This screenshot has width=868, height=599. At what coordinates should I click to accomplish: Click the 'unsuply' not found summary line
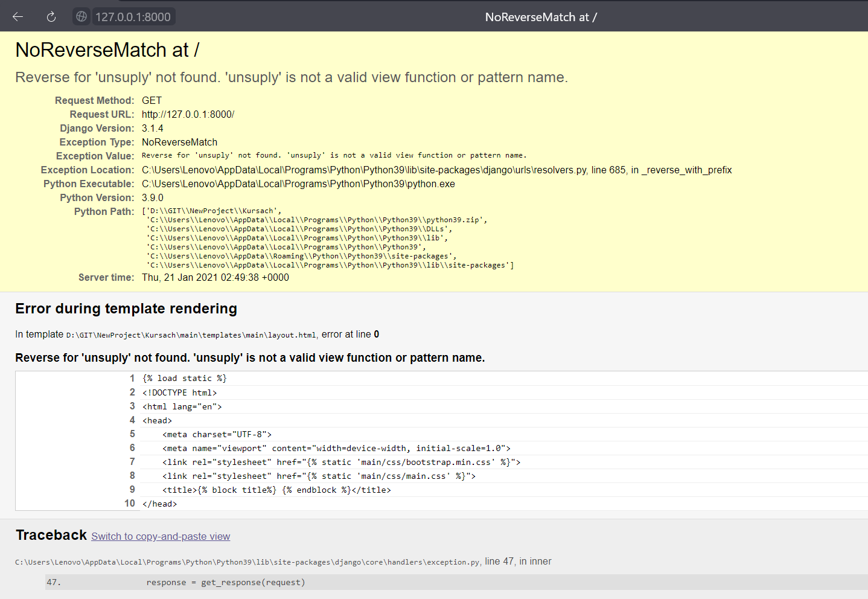tap(292, 77)
